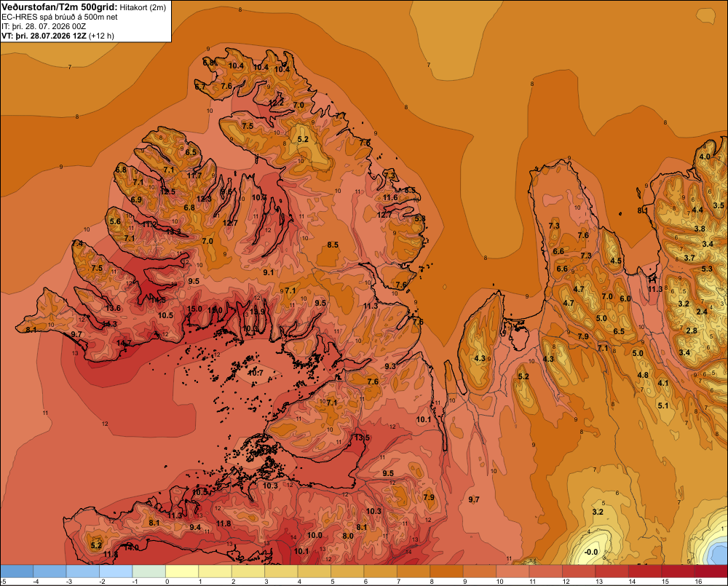Click the '(+12 h)' forecast offset
This screenshot has width=728, height=586.
pos(101,36)
